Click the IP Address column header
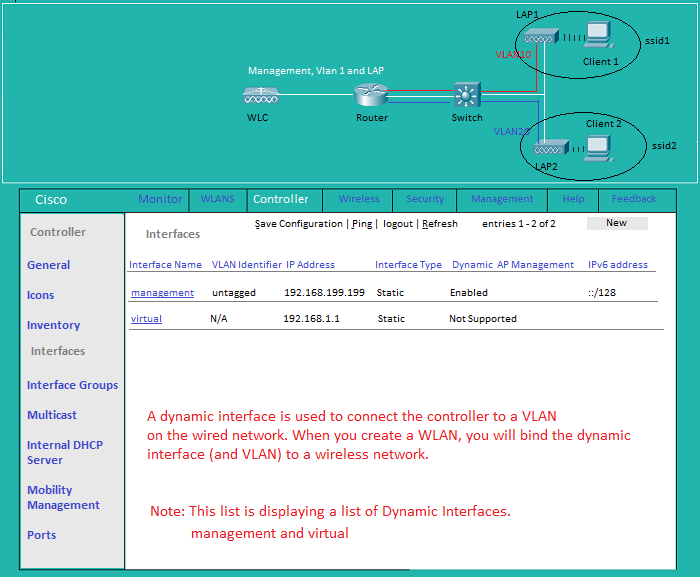Viewport: 700px width, 577px height. 310,265
